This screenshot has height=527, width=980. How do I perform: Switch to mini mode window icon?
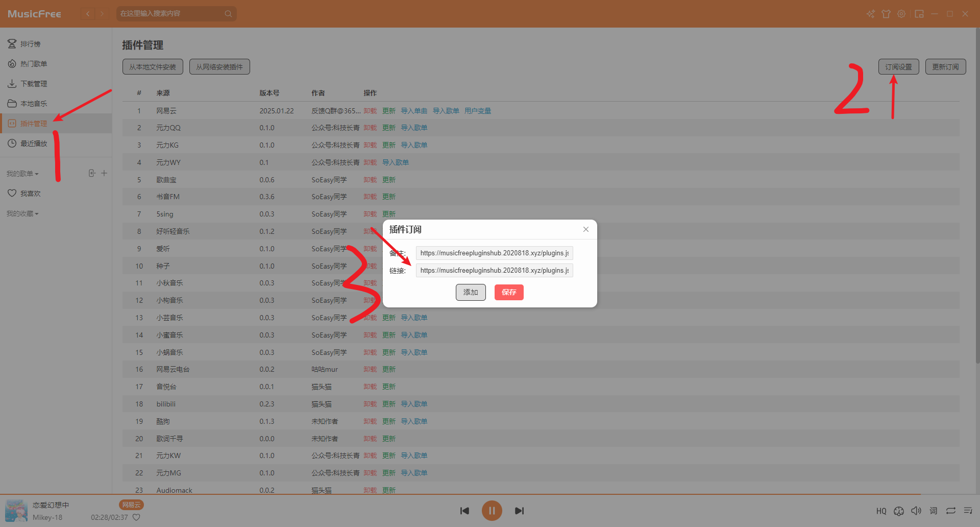(x=919, y=14)
